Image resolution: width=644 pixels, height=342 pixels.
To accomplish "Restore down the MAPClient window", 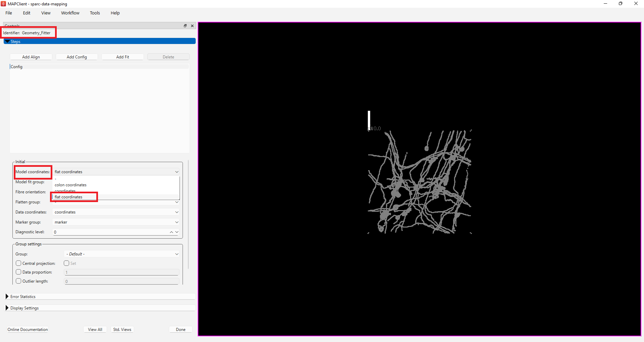I will [x=621, y=4].
